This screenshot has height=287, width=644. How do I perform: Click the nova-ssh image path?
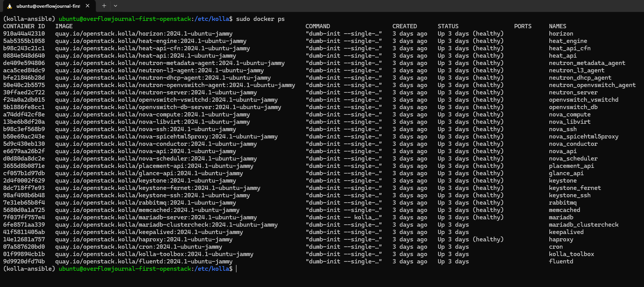point(146,129)
